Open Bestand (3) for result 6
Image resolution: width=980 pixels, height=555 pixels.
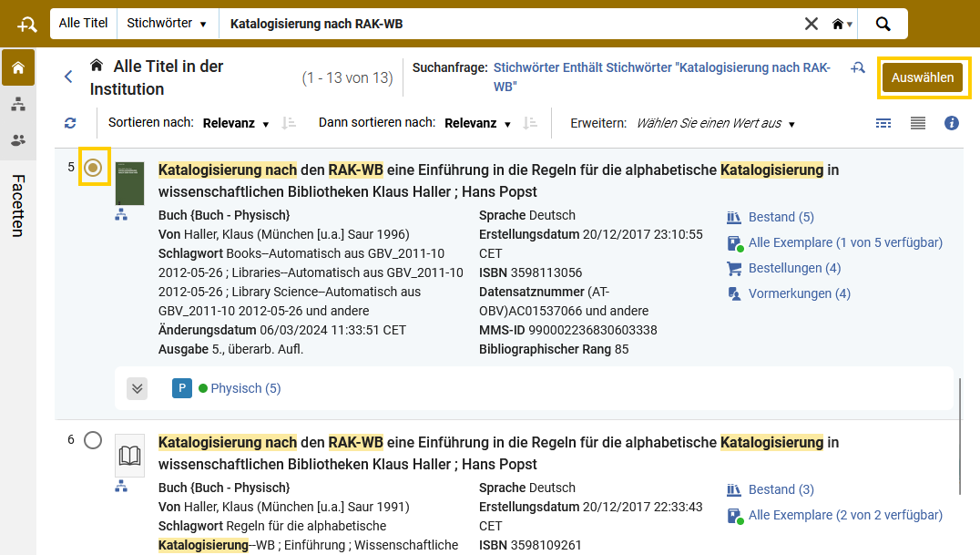click(x=781, y=489)
